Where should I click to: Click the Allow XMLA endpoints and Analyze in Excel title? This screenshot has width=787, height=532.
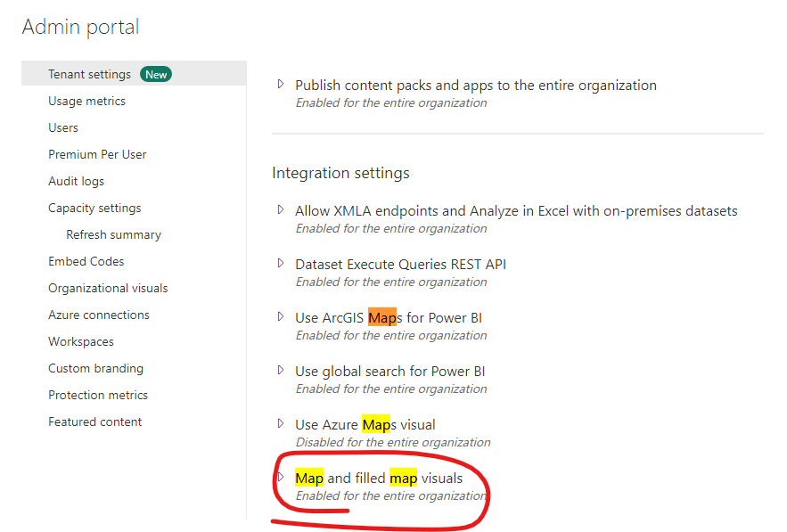point(516,211)
